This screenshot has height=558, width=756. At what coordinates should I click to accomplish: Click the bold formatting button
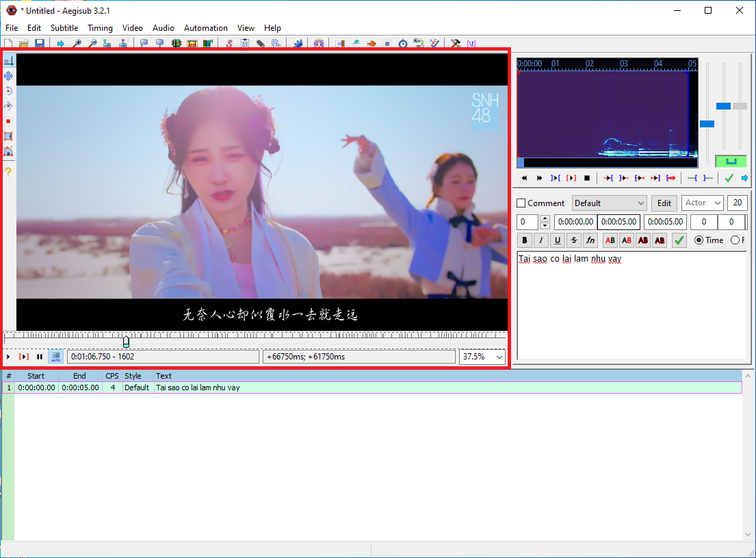pyautogui.click(x=525, y=240)
